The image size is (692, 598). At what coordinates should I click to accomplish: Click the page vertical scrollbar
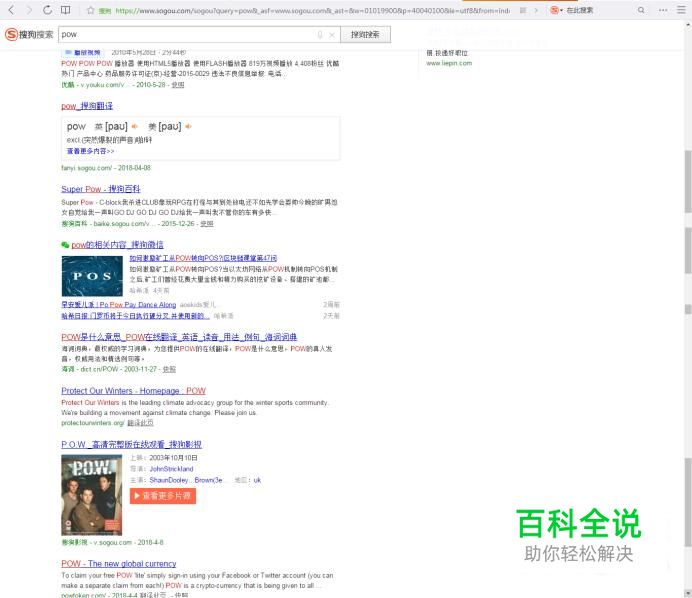pos(688,309)
